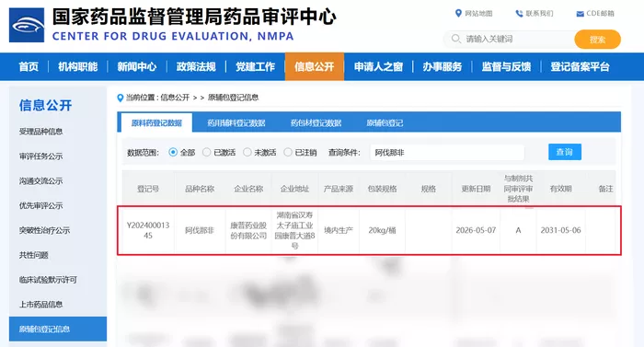The image size is (644, 347).
Task: Open 机构职能 menu
Action: [78, 66]
